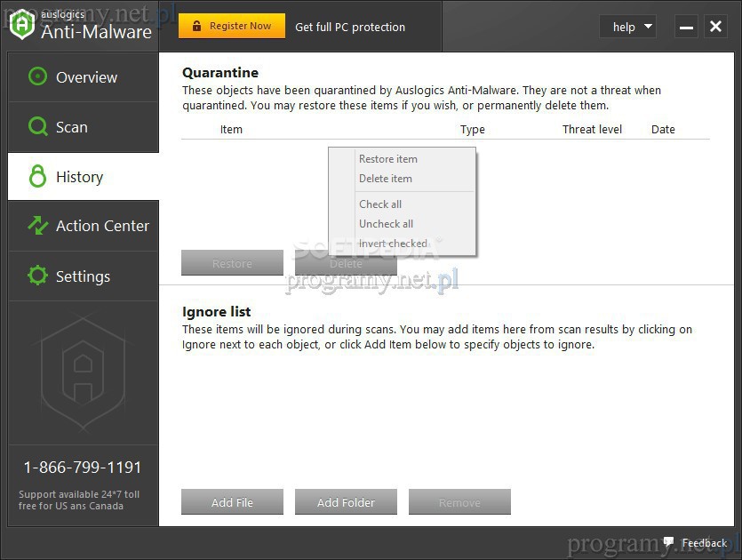
Task: Click the Item column header
Action: pos(231,130)
